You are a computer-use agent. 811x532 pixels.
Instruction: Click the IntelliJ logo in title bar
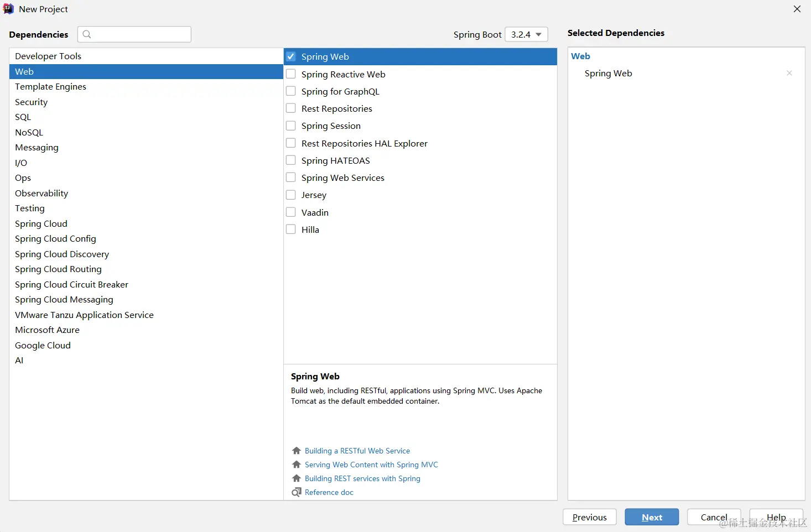tap(8, 9)
